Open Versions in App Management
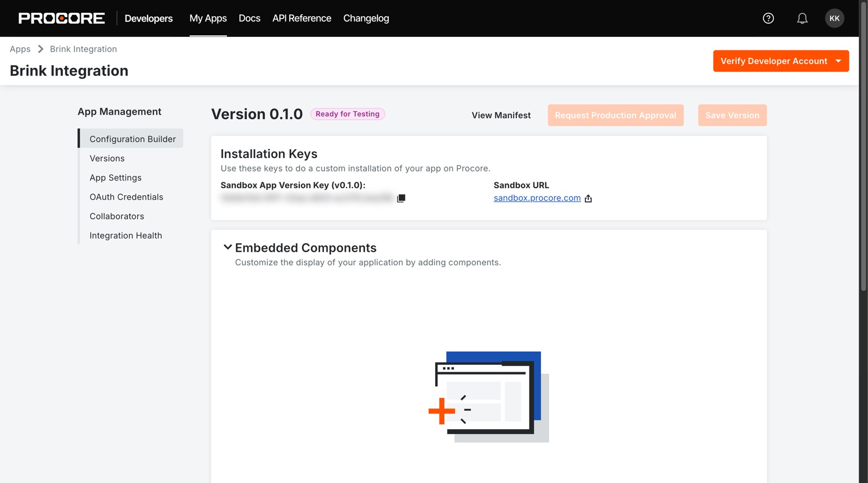This screenshot has width=868, height=483. [x=107, y=158]
